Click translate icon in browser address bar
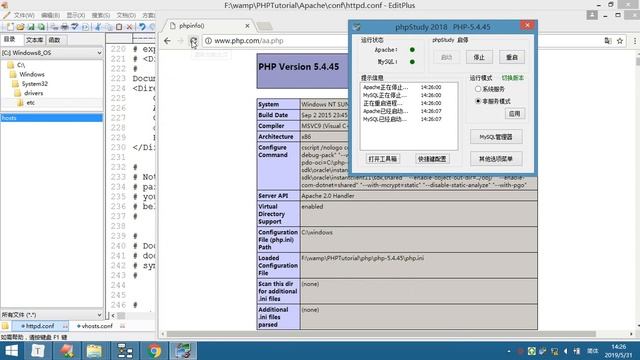640x360 pixels. click(x=608, y=41)
